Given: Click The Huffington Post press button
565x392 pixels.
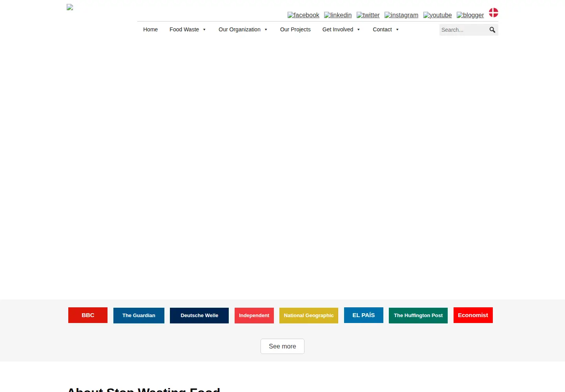Looking at the screenshot, I should coord(418,316).
